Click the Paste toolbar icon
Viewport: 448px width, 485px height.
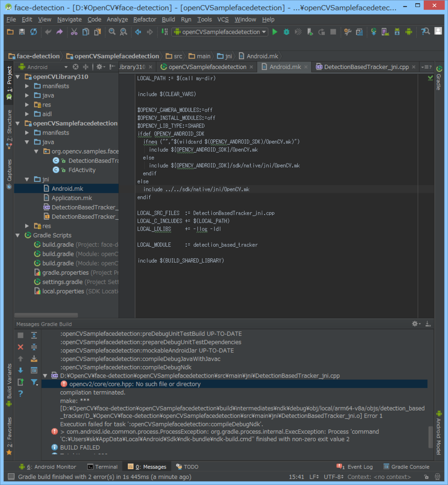click(x=98, y=32)
